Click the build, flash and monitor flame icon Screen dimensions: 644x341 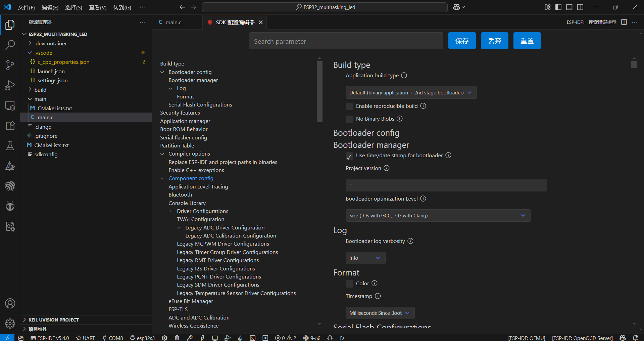(x=240, y=338)
